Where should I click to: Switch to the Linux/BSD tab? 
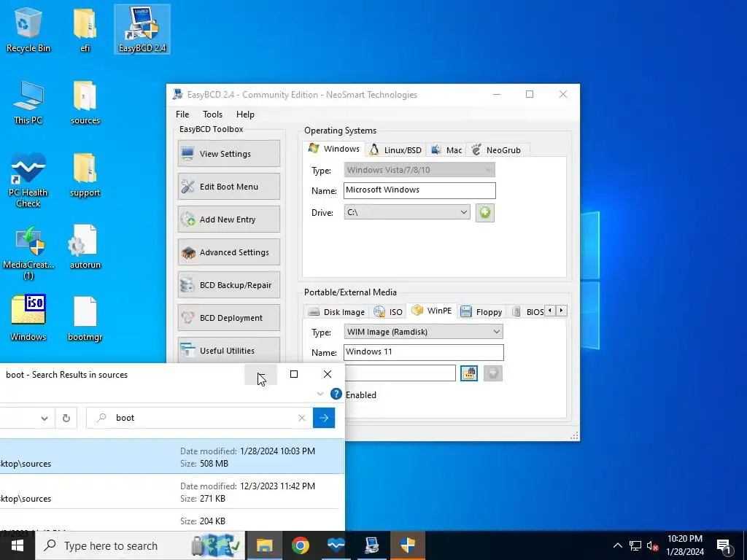[395, 150]
